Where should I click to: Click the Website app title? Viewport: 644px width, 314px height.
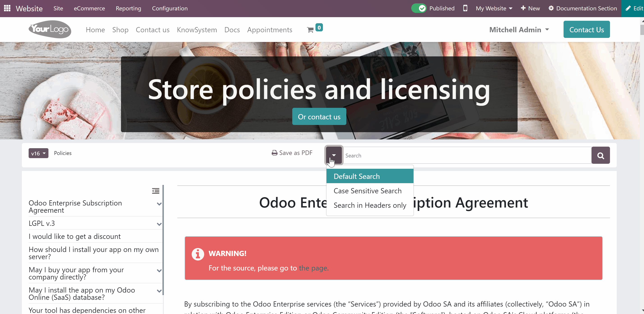click(x=29, y=9)
